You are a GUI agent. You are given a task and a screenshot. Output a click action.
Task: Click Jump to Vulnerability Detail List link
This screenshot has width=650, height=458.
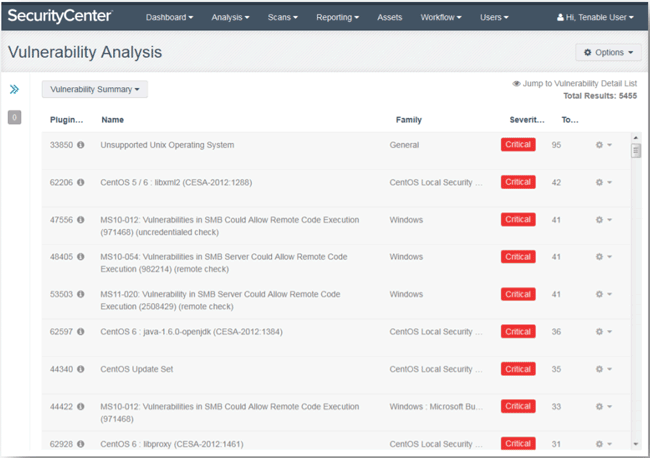click(575, 84)
